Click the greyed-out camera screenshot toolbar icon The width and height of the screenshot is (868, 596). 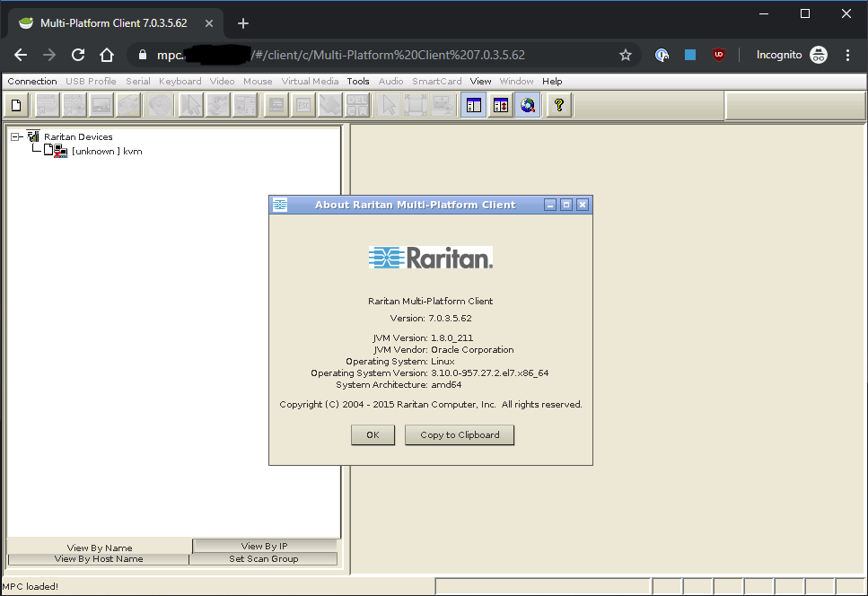pyautogui.click(x=129, y=105)
